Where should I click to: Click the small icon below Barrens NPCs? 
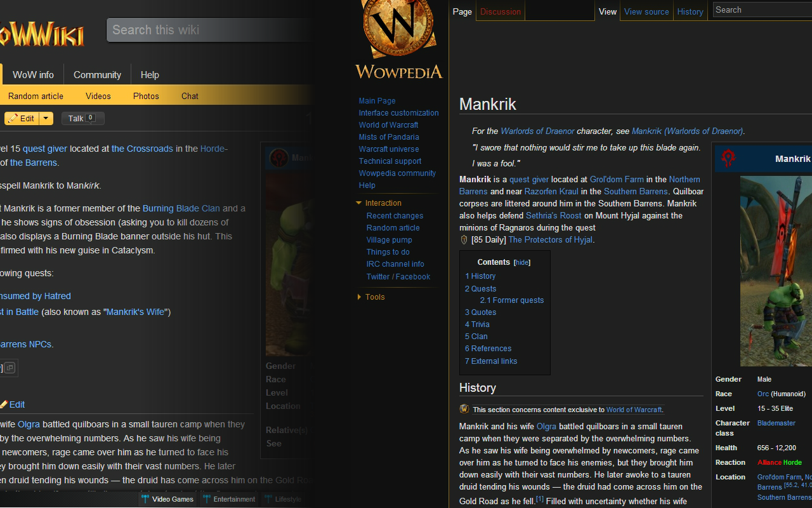pyautogui.click(x=10, y=368)
